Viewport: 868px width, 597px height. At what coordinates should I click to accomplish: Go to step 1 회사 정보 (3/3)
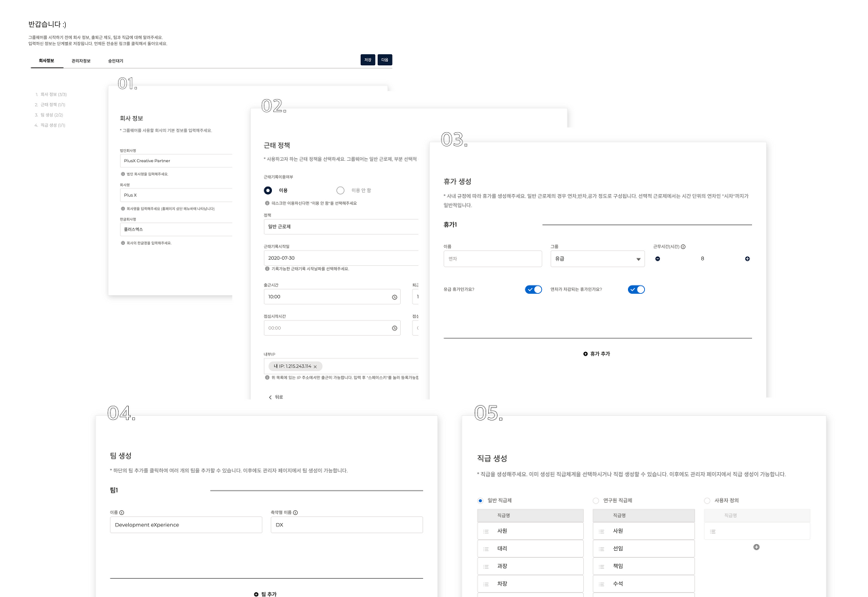(51, 94)
